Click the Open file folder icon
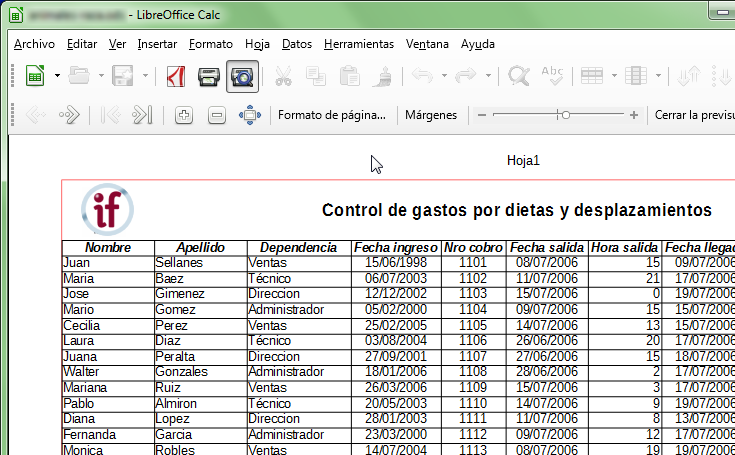This screenshot has width=735, height=455. [79, 76]
